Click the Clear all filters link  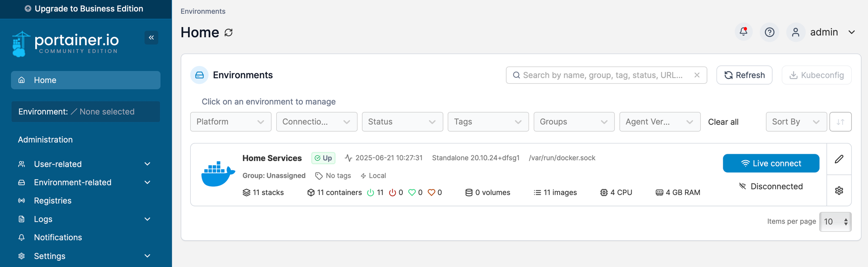(723, 122)
